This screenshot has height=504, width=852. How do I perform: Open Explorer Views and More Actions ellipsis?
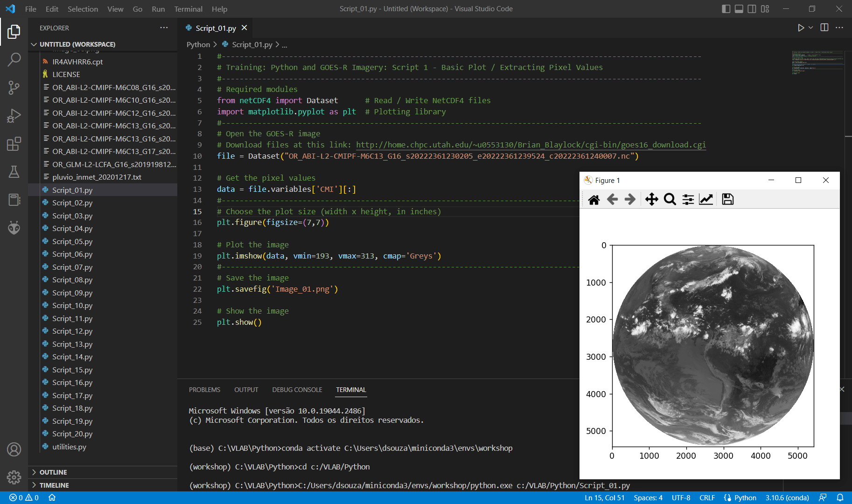coord(164,28)
